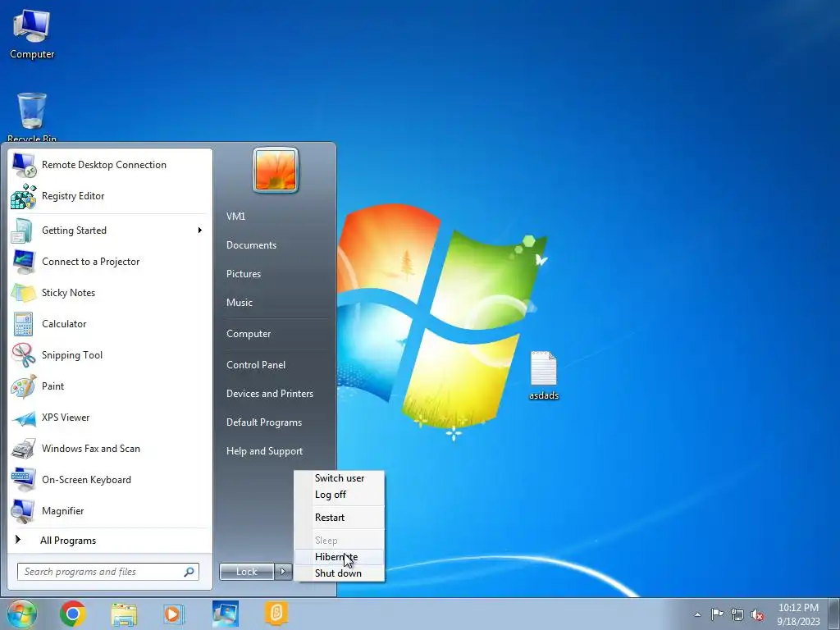Open the Magnifier icon

pyautogui.click(x=24, y=511)
